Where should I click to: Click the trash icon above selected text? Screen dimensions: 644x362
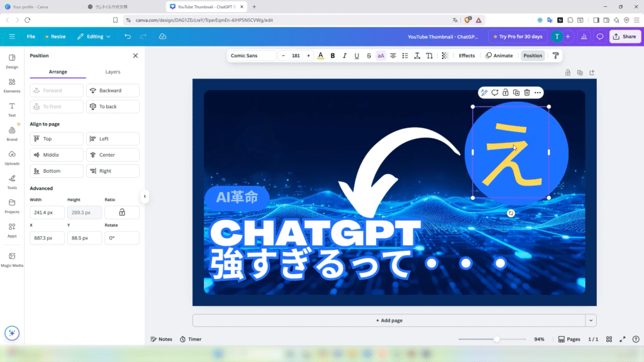[x=527, y=92]
